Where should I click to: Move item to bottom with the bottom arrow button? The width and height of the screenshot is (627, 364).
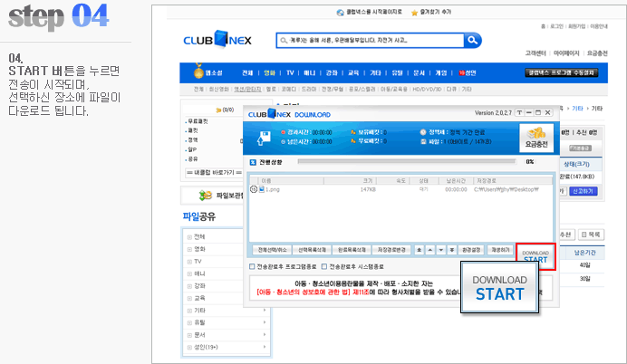point(452,250)
